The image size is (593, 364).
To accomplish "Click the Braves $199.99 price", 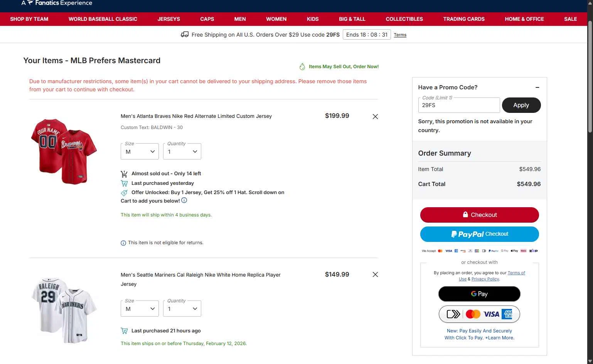I will coord(337,116).
